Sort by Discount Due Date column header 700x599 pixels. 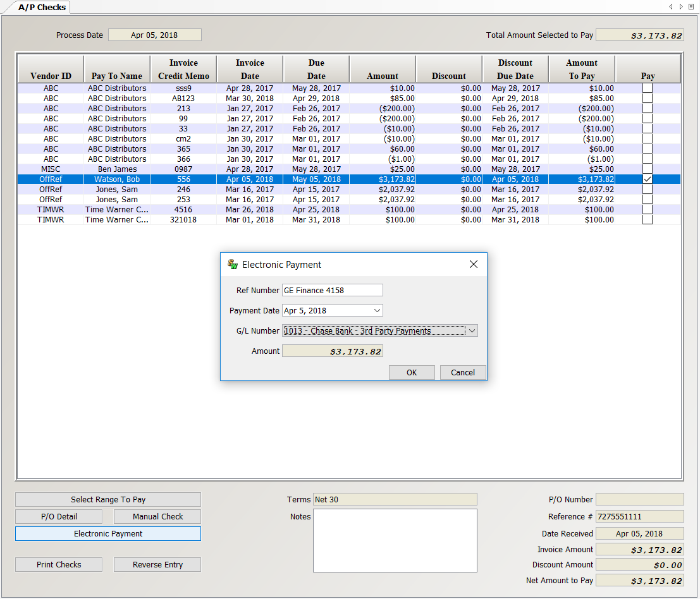515,69
